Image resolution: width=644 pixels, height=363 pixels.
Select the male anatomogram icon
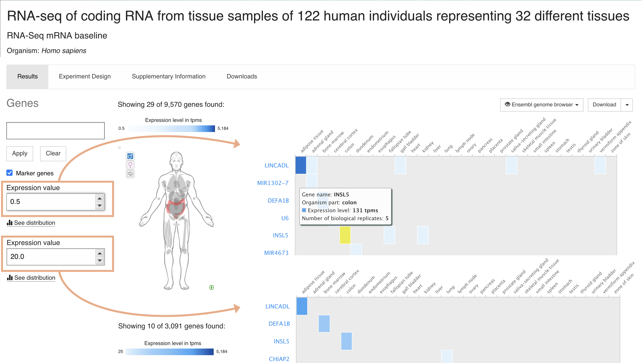click(x=130, y=156)
